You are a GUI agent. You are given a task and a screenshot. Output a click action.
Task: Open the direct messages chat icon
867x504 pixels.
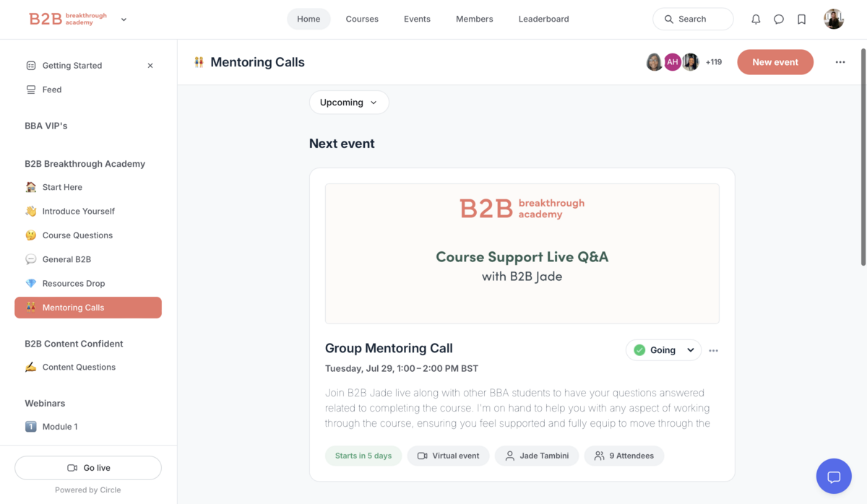pos(779,19)
